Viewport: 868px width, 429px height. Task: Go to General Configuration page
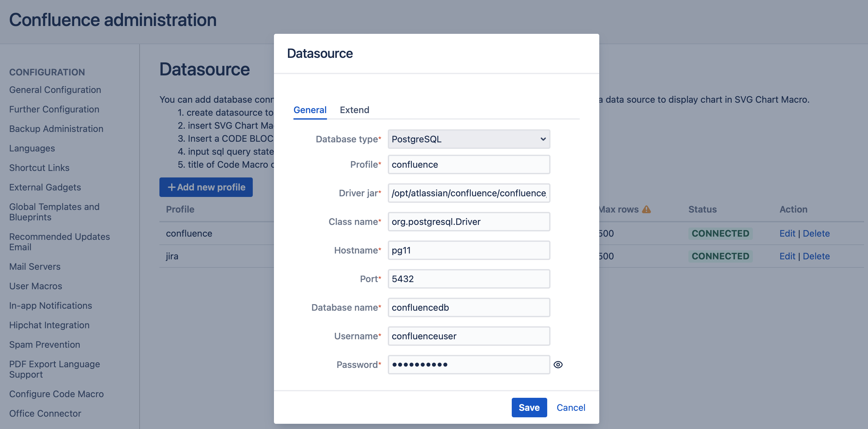55,90
